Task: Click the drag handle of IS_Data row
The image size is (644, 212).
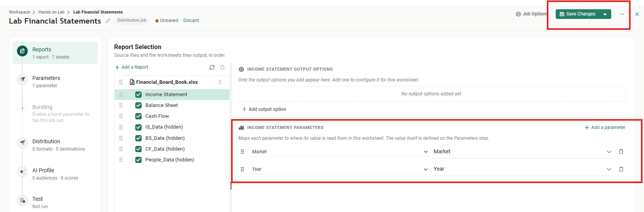Action: click(121, 127)
